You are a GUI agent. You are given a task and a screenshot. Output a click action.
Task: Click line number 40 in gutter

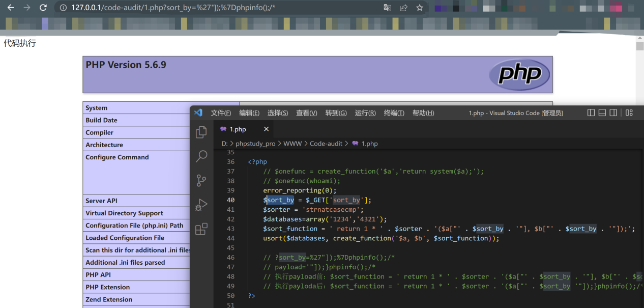230,200
